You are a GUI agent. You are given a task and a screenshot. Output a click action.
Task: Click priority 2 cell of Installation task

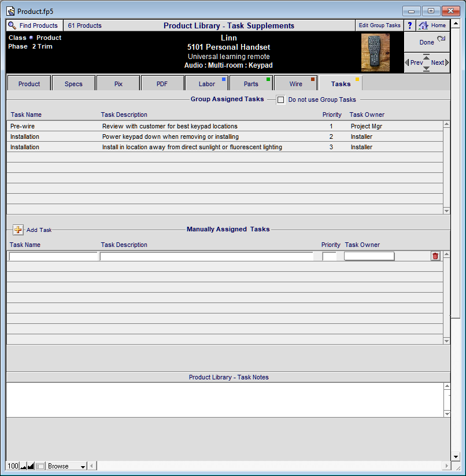tap(331, 136)
